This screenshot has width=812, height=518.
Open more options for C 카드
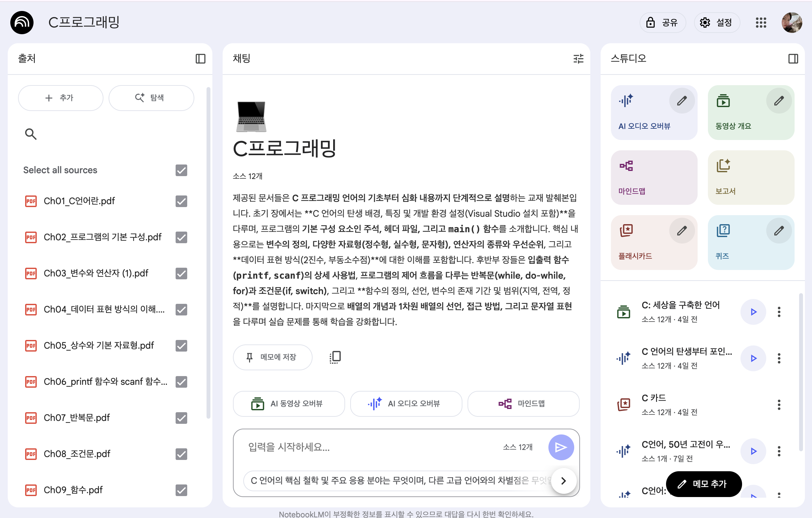[778, 404]
